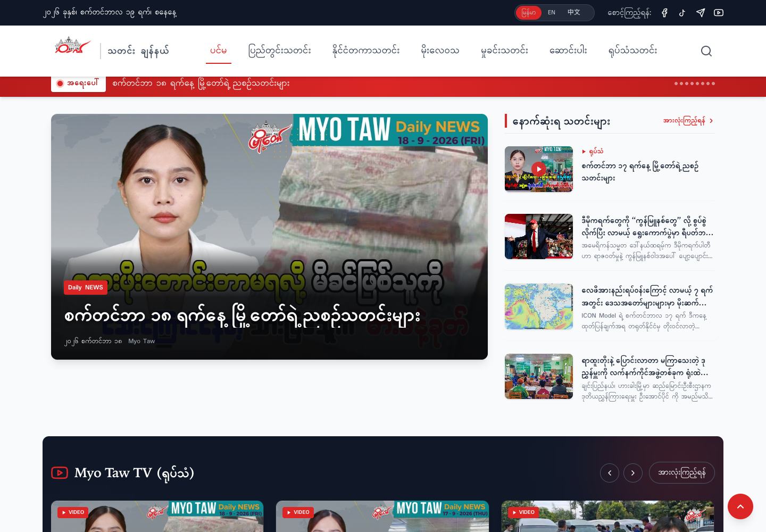Click the scroll-to-top arrow button
The width and height of the screenshot is (766, 532).
740,506
